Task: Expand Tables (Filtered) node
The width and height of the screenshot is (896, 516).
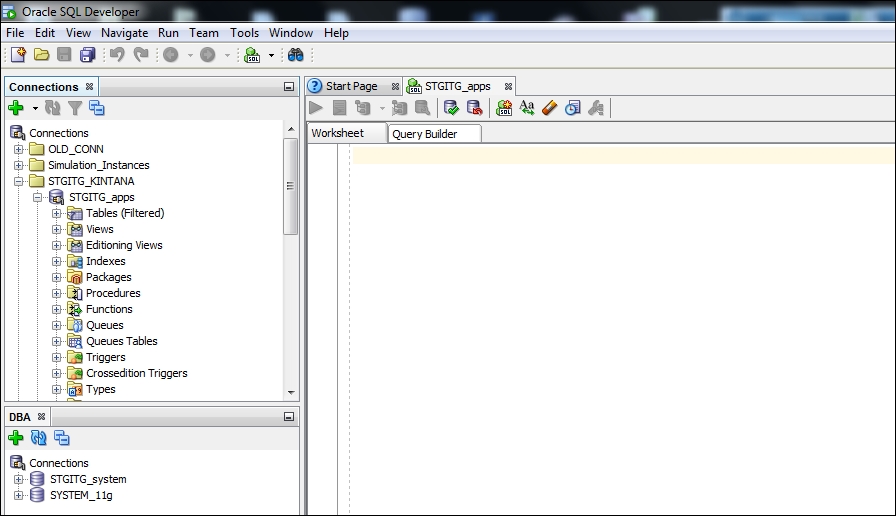Action: [x=57, y=213]
